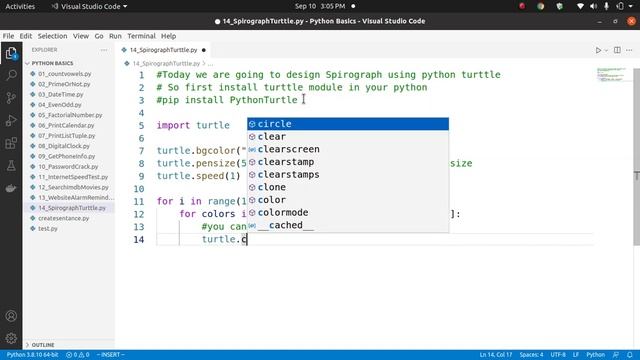
Task: Change indentation via Spaces: 4
Action: coord(531,355)
